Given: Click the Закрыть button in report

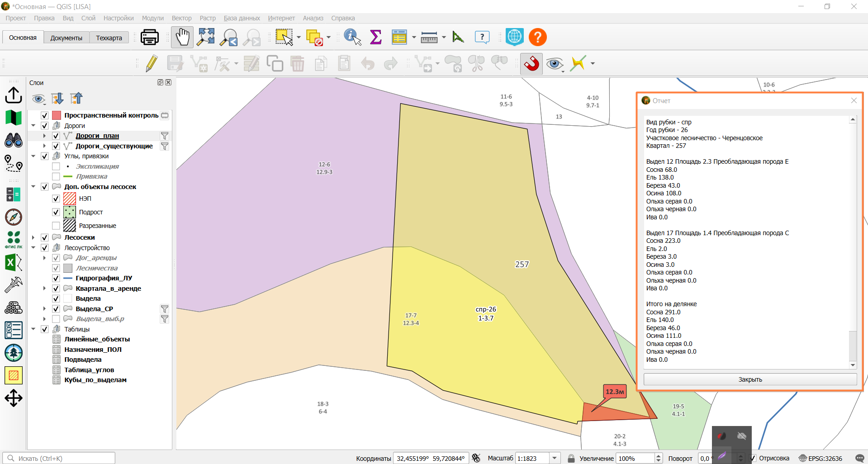Looking at the screenshot, I should coord(750,379).
